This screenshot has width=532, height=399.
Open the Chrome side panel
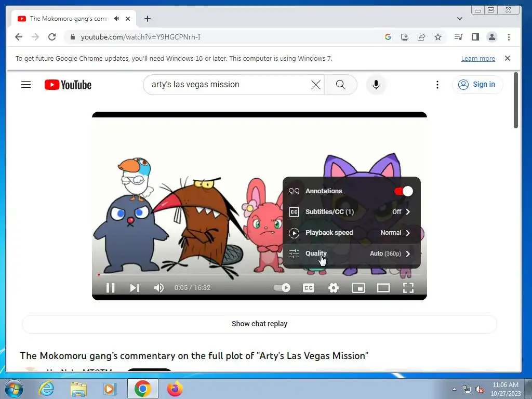coord(475,37)
